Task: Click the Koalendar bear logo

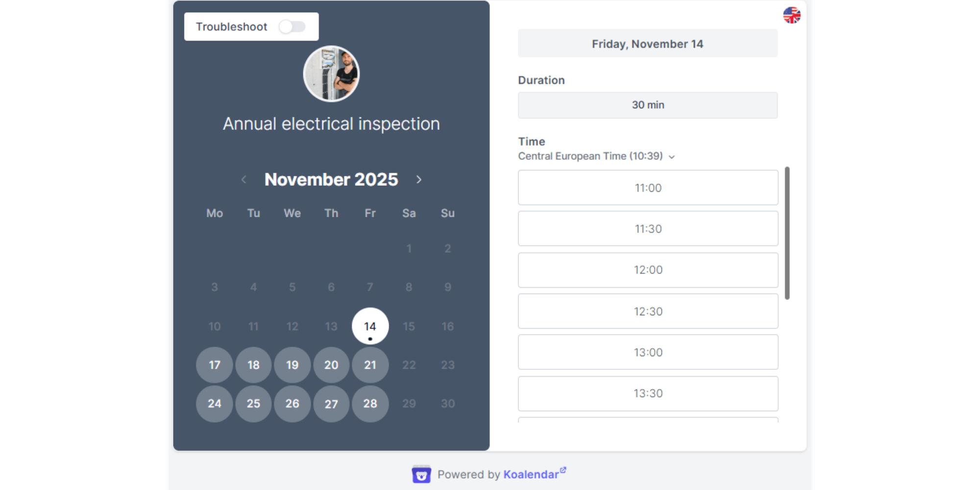Action: (422, 474)
